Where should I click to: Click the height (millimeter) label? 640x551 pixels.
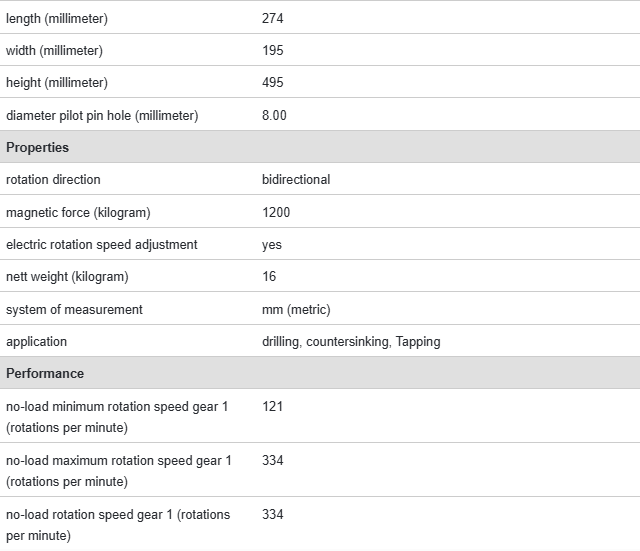[57, 82]
